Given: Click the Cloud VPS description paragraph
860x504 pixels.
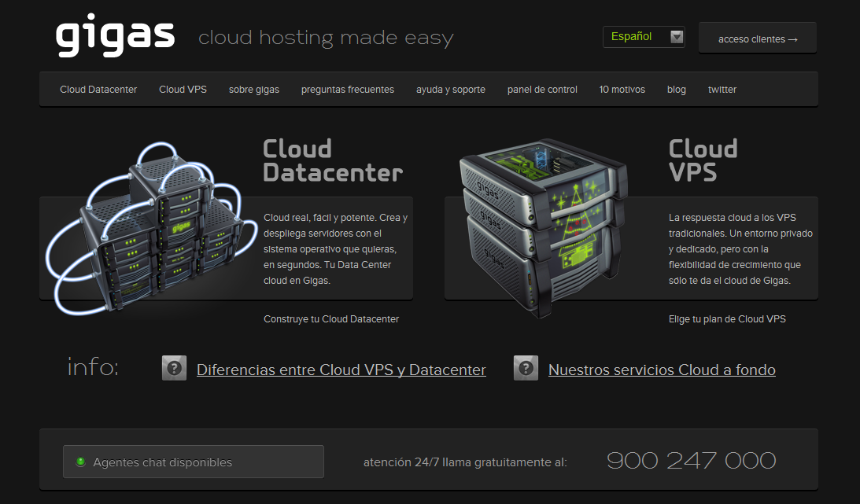Looking at the screenshot, I should pos(740,248).
